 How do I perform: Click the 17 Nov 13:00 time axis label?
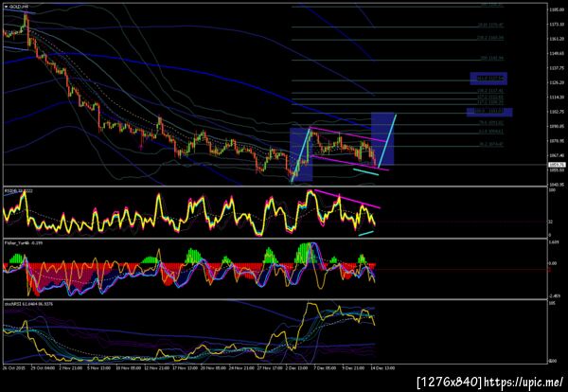pos(186,367)
